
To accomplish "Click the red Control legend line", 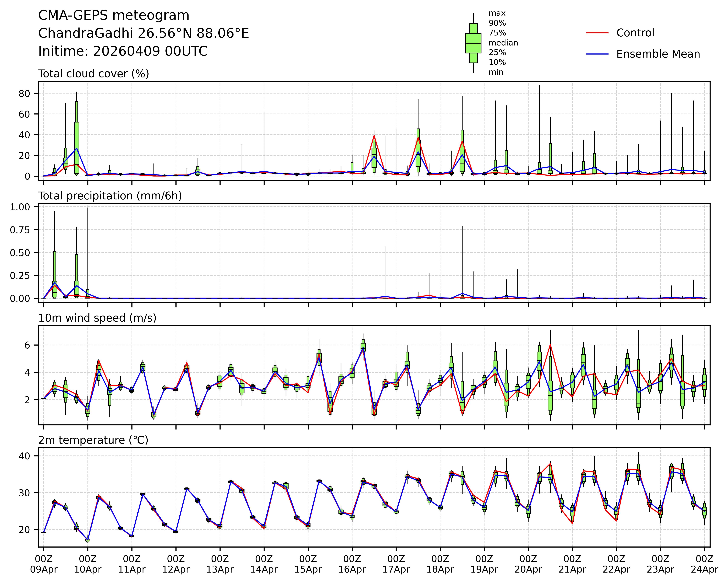I will pyautogui.click(x=597, y=33).
